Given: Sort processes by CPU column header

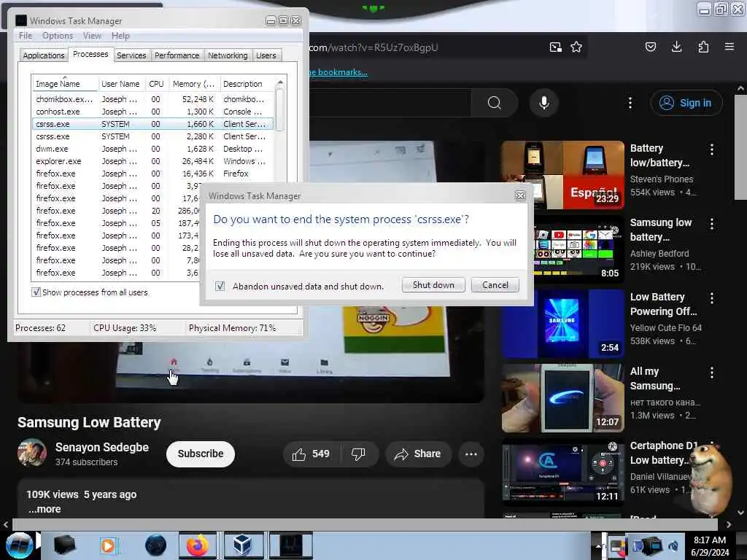Looking at the screenshot, I should 156,84.
